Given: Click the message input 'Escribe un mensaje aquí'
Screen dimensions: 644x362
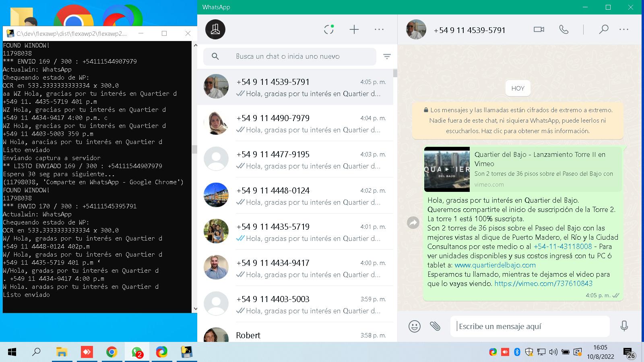Looking at the screenshot, I should 530,326.
